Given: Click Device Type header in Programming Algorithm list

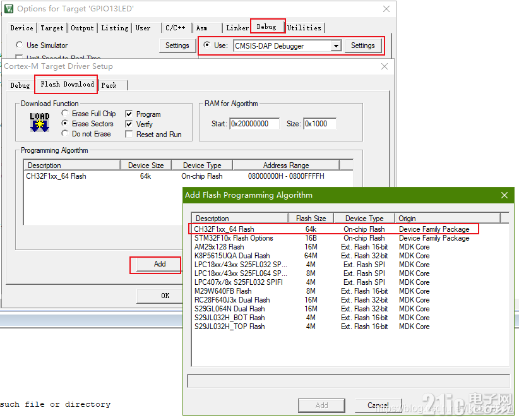Looking at the screenshot, I should tap(202, 165).
